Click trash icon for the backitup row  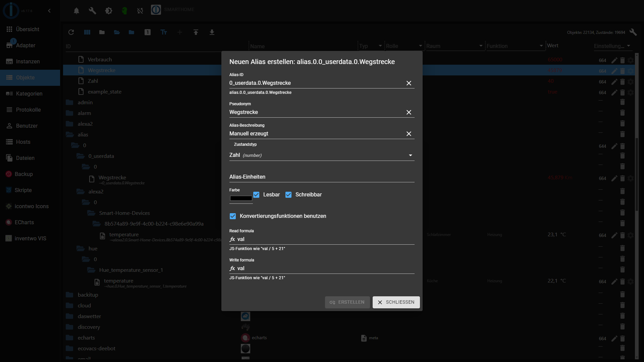click(623, 294)
